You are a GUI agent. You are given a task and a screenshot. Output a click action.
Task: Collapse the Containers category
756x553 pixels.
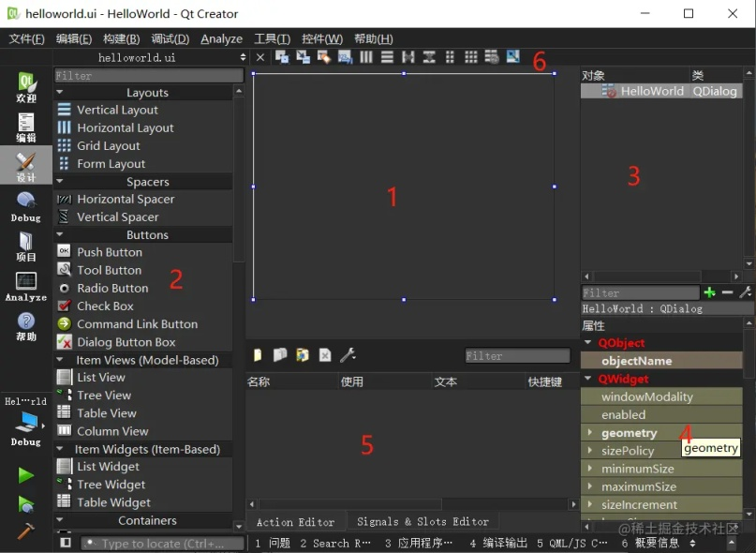click(60, 520)
